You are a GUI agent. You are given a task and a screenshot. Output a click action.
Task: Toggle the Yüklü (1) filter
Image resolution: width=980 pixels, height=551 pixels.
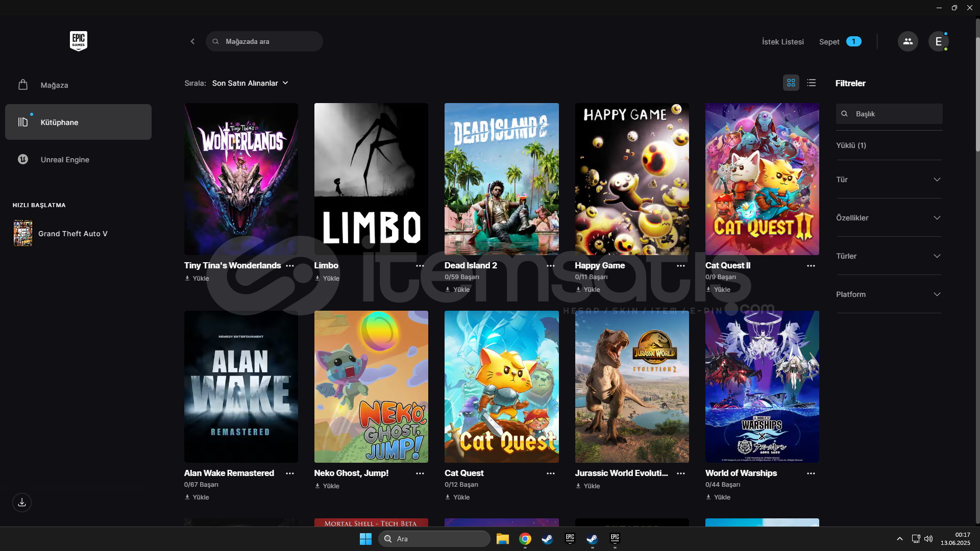(851, 145)
